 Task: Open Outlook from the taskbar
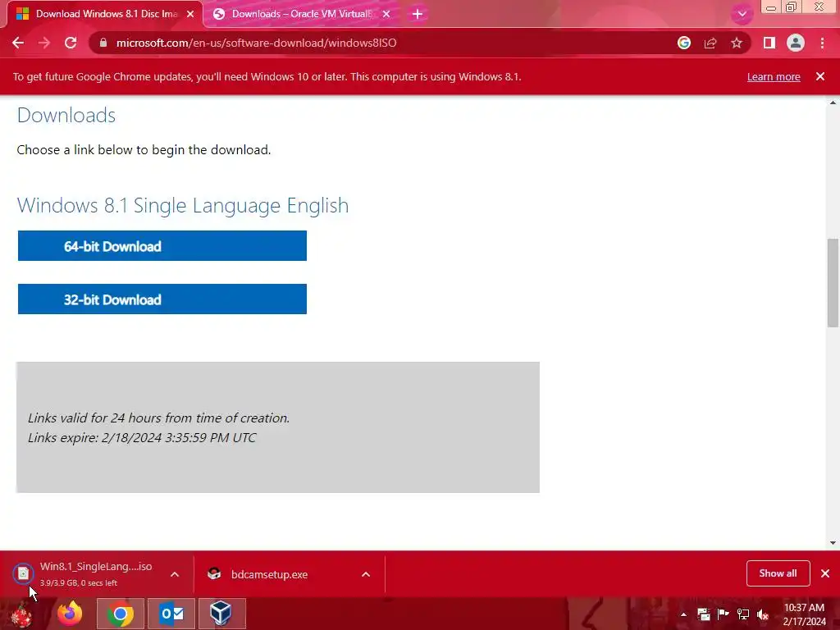171,614
